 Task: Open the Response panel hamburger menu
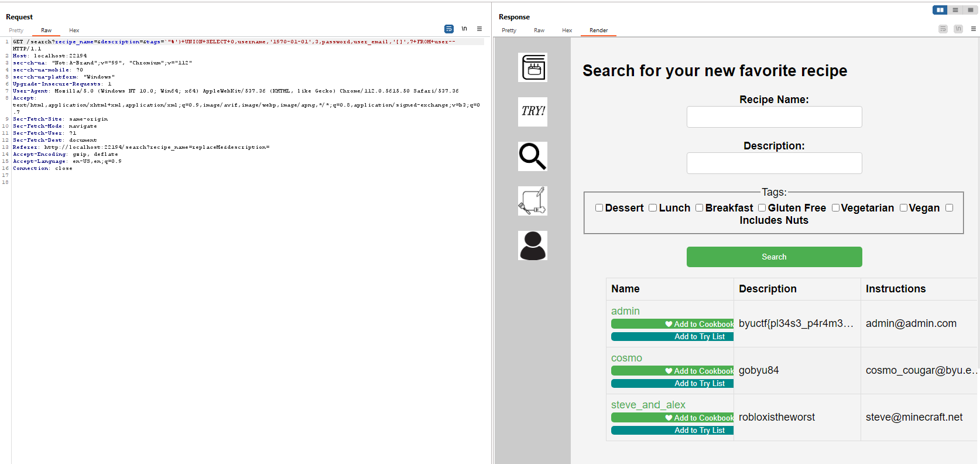tap(974, 29)
